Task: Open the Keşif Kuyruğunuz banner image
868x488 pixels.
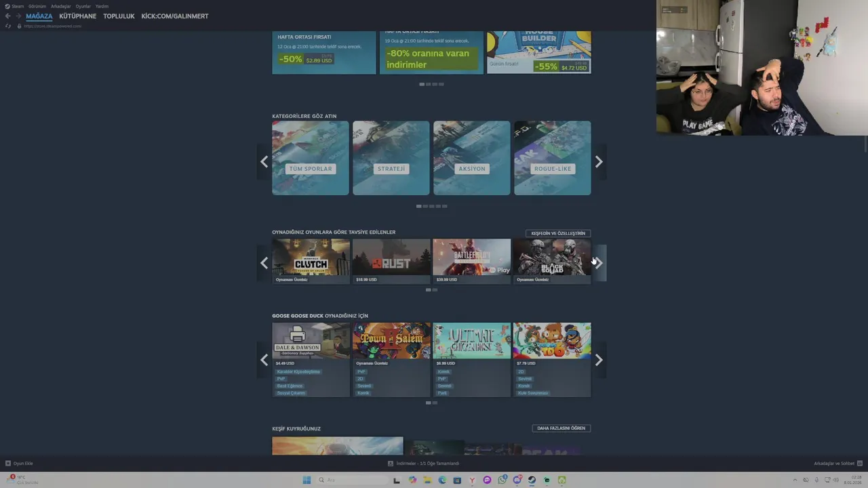Action: click(x=338, y=446)
